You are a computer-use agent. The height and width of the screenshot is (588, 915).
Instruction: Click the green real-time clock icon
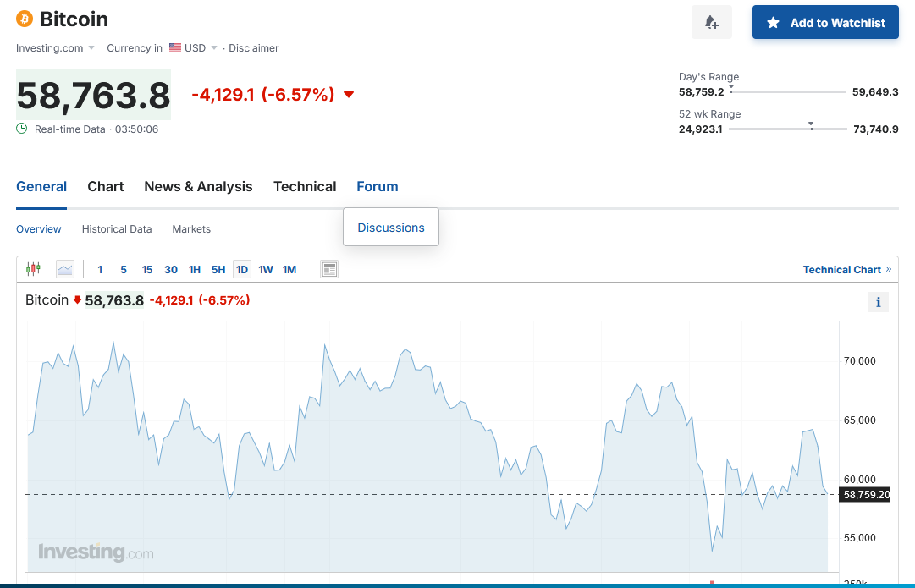[x=22, y=129]
